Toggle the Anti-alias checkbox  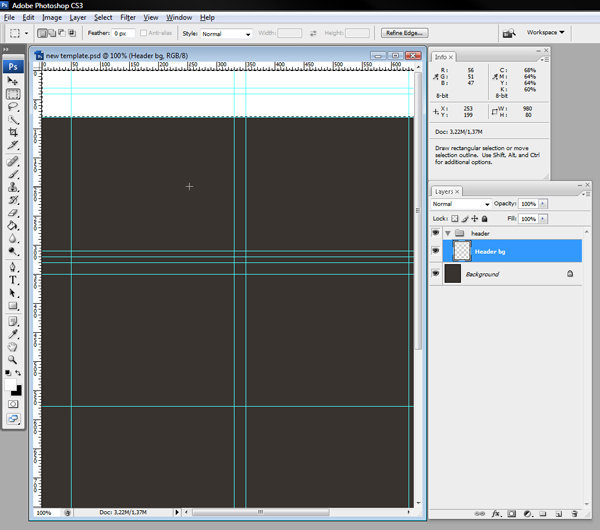point(143,33)
